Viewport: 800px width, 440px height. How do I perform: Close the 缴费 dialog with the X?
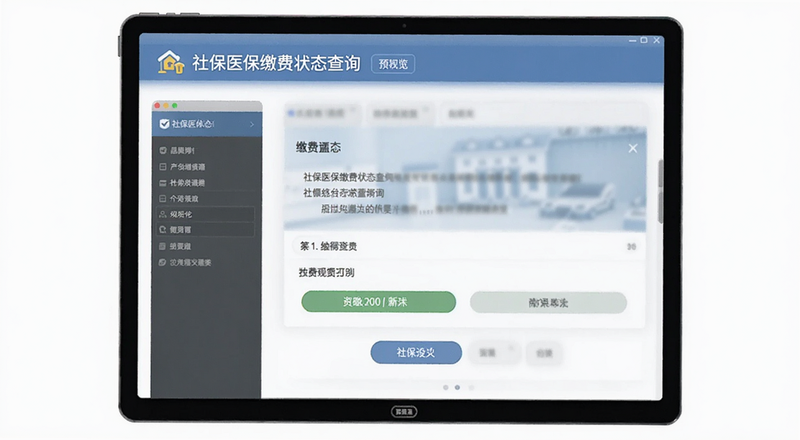click(633, 149)
